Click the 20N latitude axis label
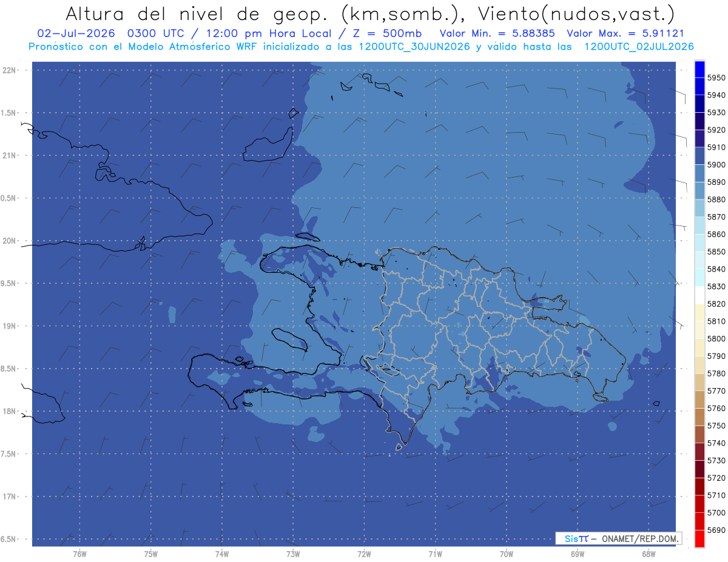Screen dimensions: 728x562 10,241
